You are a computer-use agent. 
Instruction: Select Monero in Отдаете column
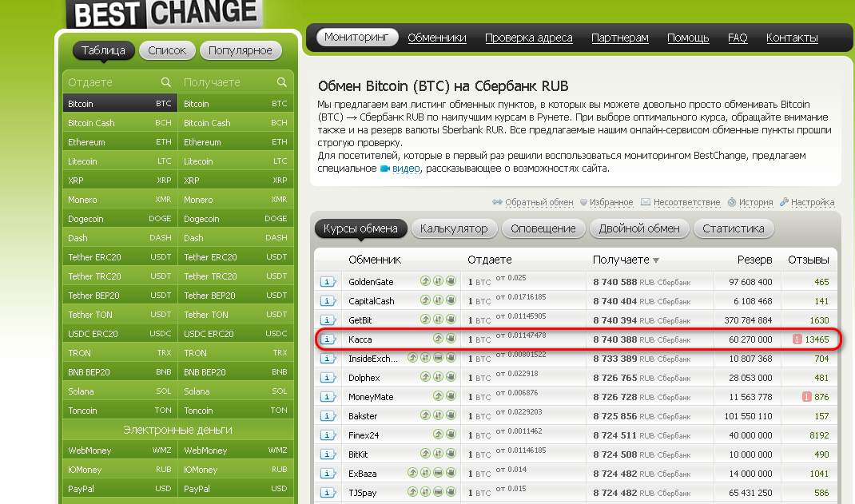pyautogui.click(x=120, y=200)
